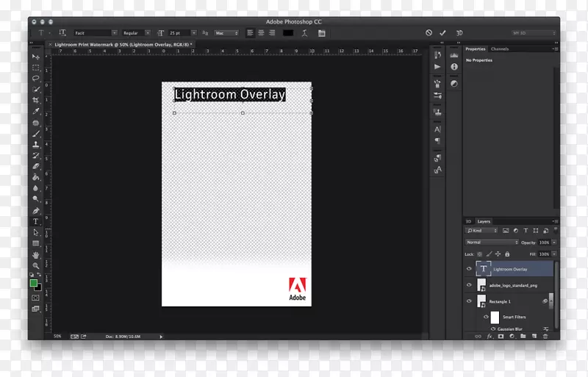Image resolution: width=588 pixels, height=377 pixels.
Task: Open the Fill slider dropdown
Action: coord(554,254)
